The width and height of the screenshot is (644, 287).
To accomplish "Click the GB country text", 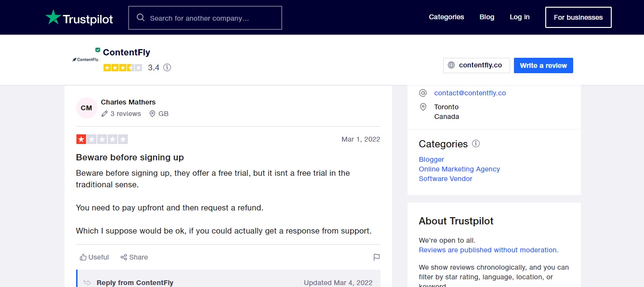I will pyautogui.click(x=164, y=114).
